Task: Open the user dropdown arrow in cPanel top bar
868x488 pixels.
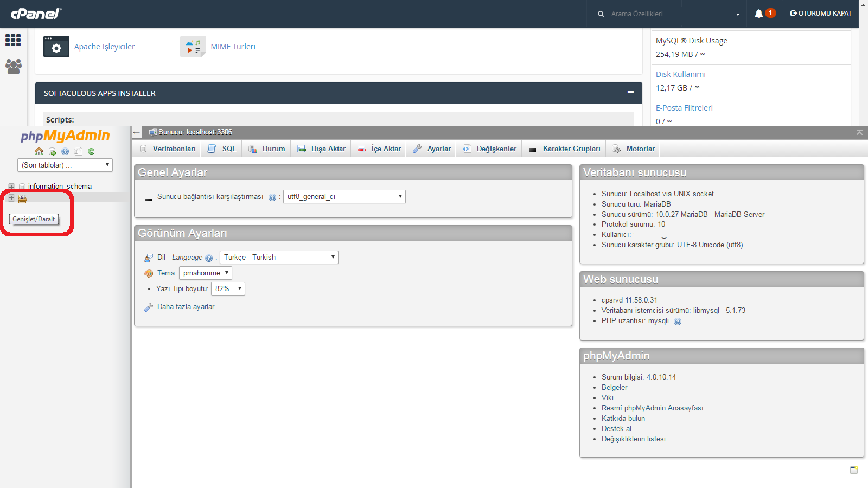Action: (x=738, y=15)
